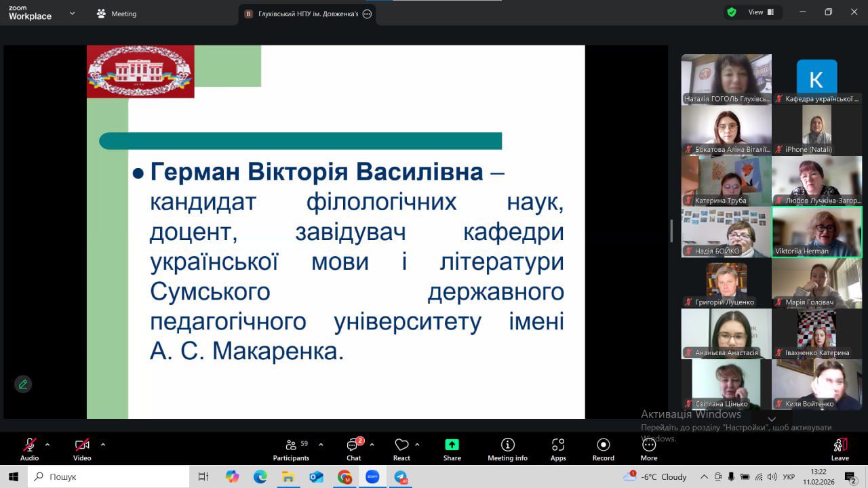
Task: Turn on camera with Video button
Action: click(82, 449)
